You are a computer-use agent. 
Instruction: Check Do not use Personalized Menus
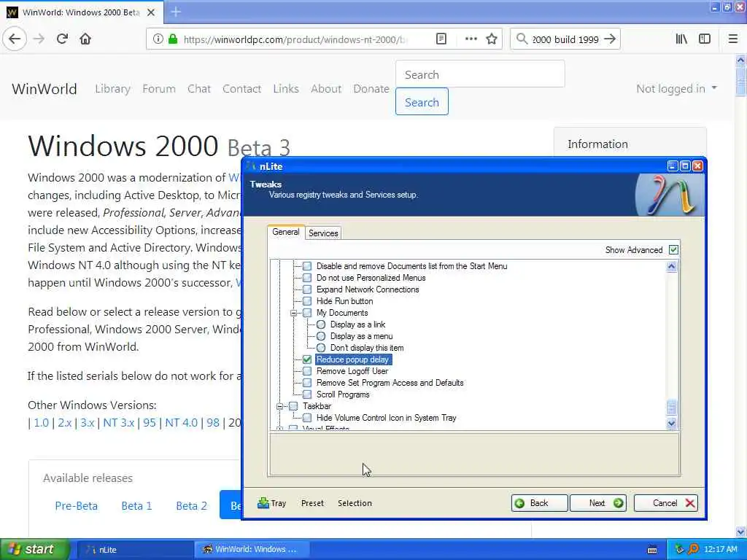pos(307,278)
